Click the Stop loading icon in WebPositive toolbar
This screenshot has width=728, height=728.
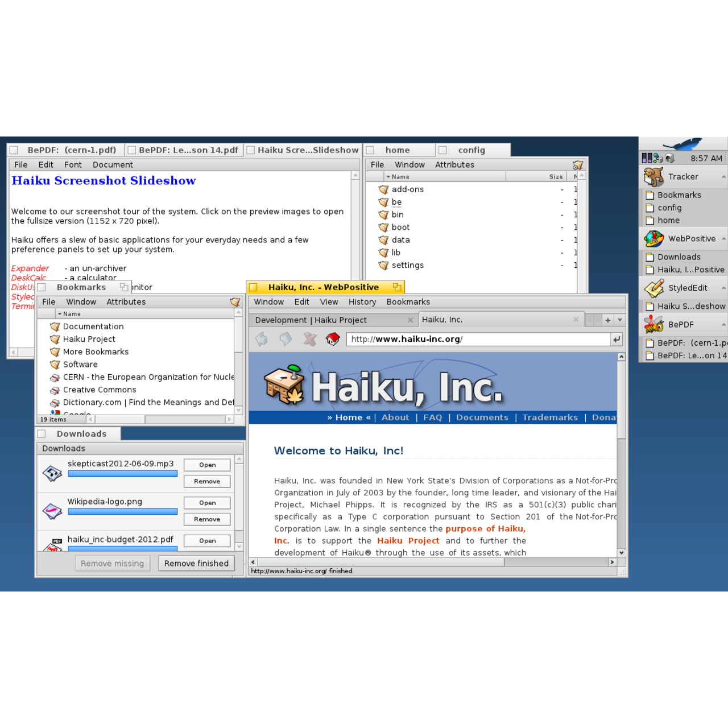(x=309, y=339)
